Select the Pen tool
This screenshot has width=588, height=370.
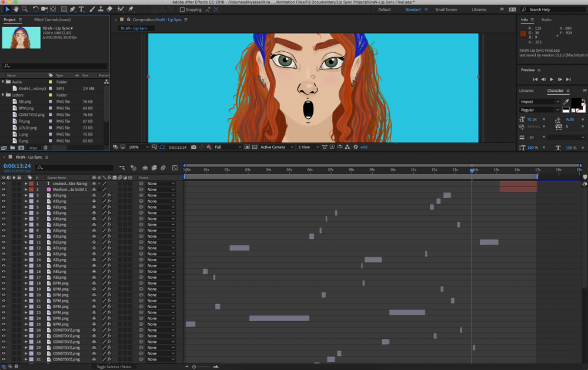click(x=72, y=9)
